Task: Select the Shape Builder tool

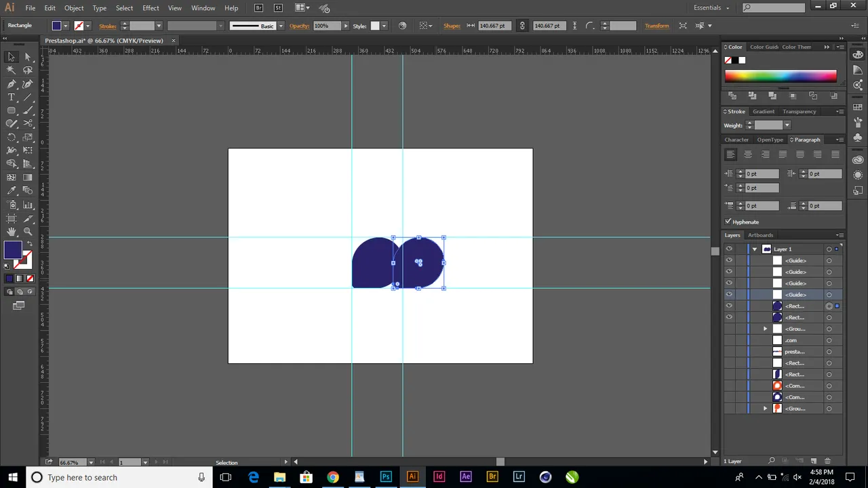Action: [12, 164]
